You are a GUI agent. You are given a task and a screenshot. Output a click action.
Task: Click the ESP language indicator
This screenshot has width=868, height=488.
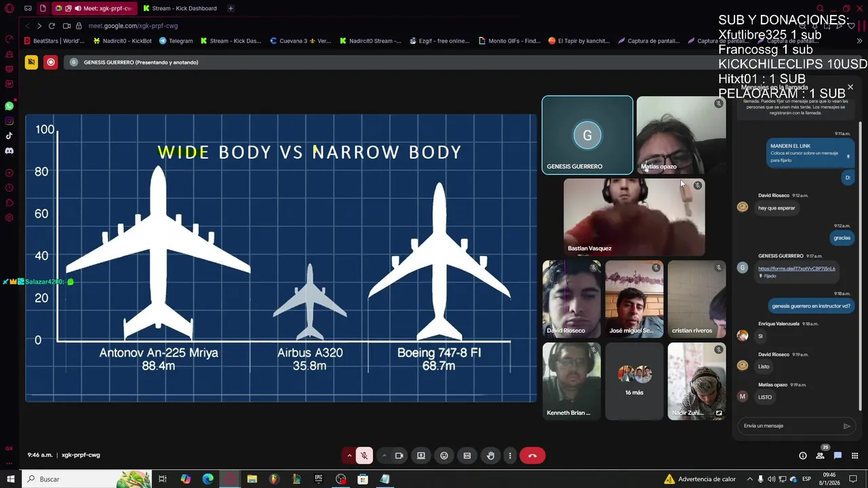click(x=806, y=479)
